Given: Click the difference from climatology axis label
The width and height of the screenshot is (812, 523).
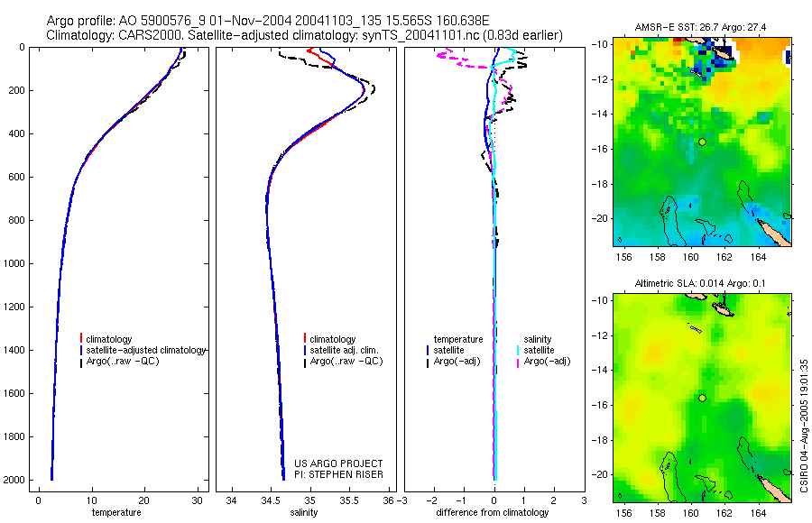Looking at the screenshot, I should pos(493,513).
